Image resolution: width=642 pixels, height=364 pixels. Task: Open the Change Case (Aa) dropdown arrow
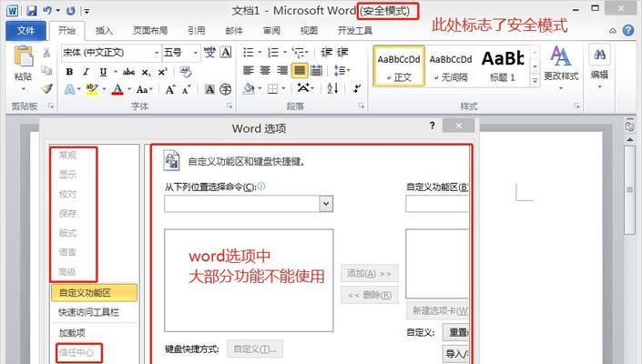coord(151,89)
